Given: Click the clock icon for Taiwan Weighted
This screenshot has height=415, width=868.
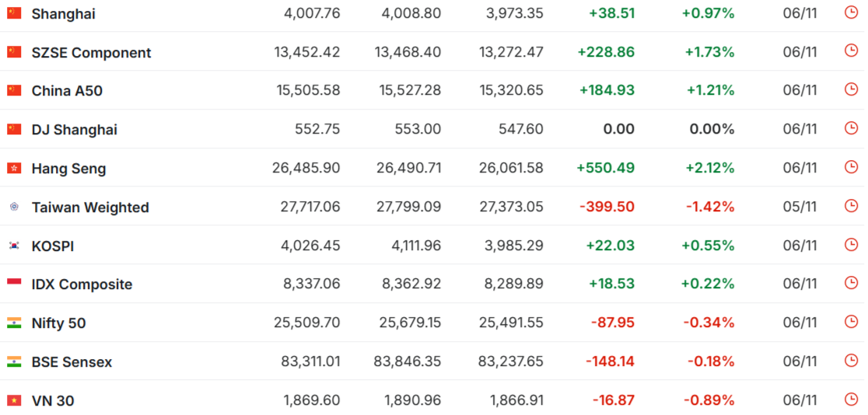Looking at the screenshot, I should coord(851,206).
